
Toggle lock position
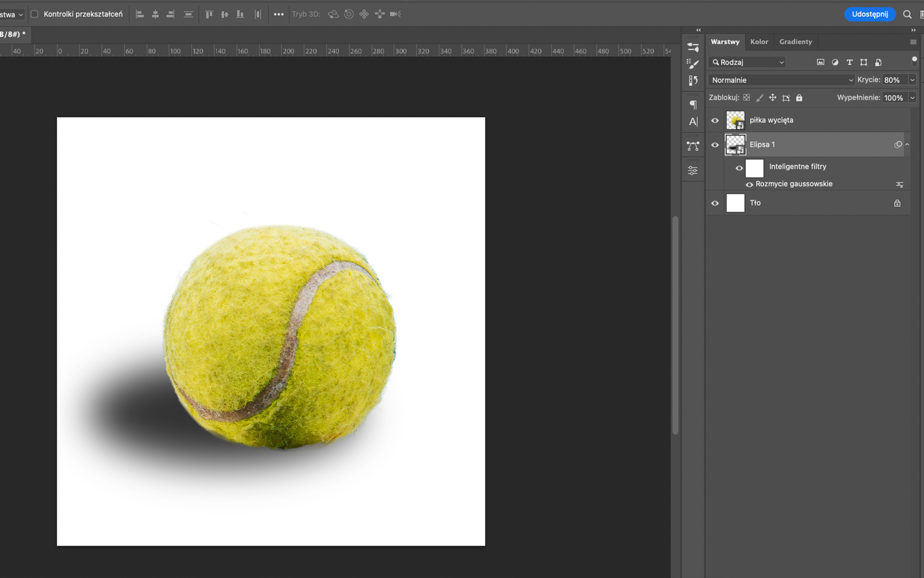[772, 98]
